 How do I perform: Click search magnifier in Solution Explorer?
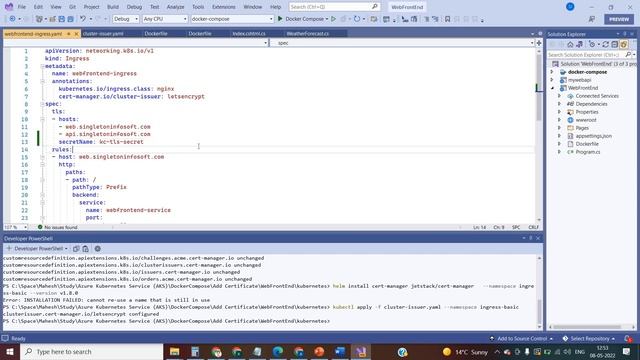pos(628,54)
